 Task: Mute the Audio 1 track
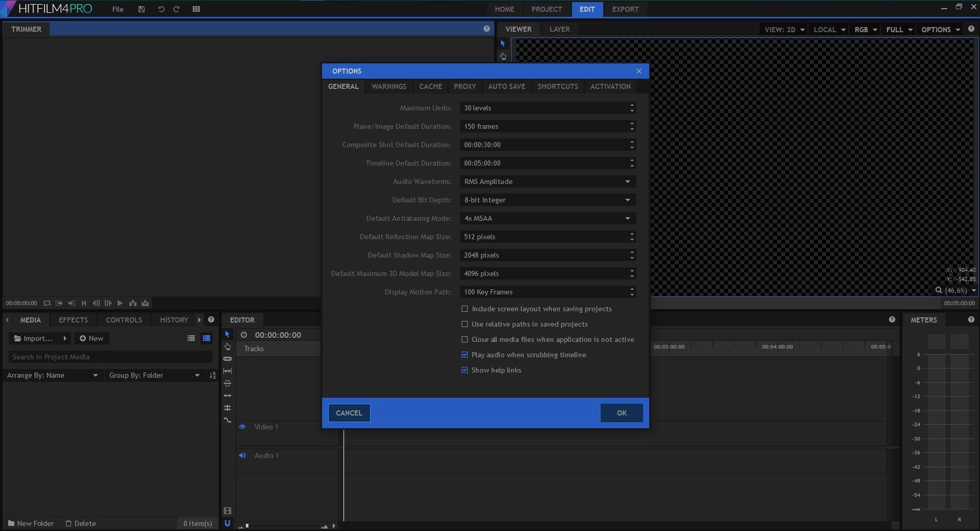[242, 455]
